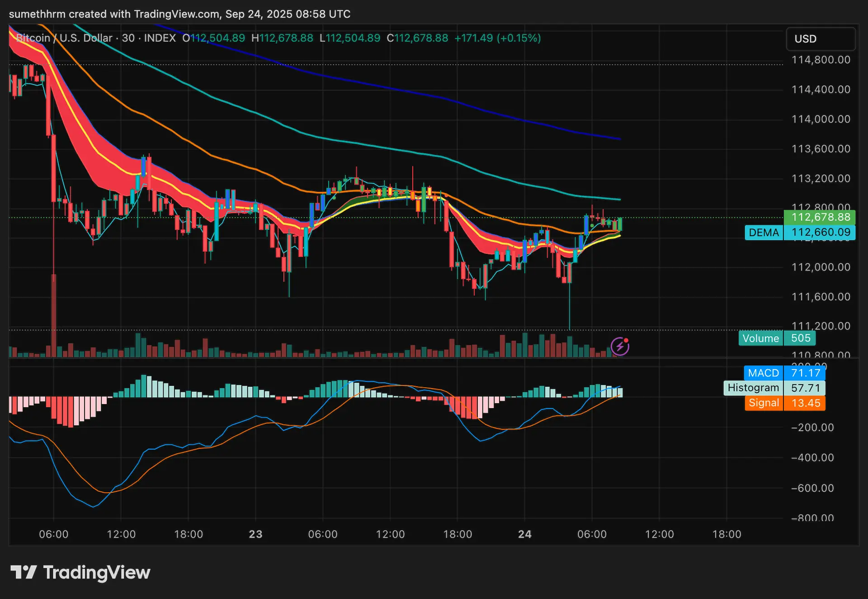
Task: Click the Histogram value 57.71
Action: pyautogui.click(x=805, y=388)
